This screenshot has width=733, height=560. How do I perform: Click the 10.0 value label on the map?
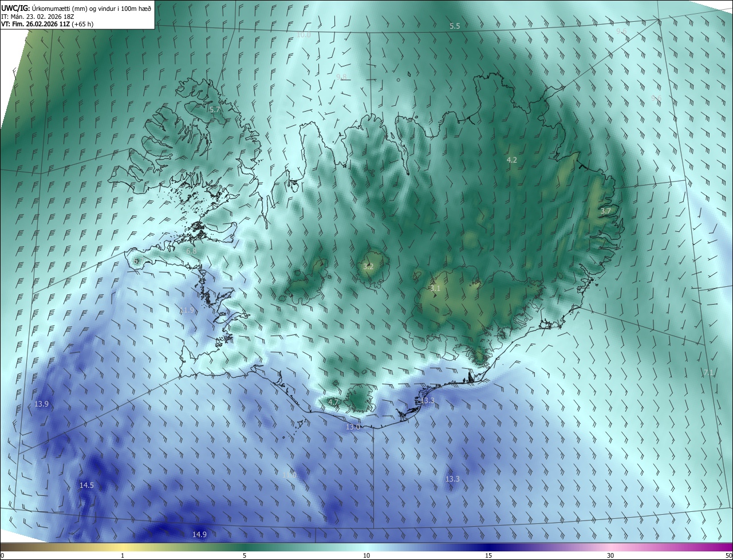coord(304,35)
